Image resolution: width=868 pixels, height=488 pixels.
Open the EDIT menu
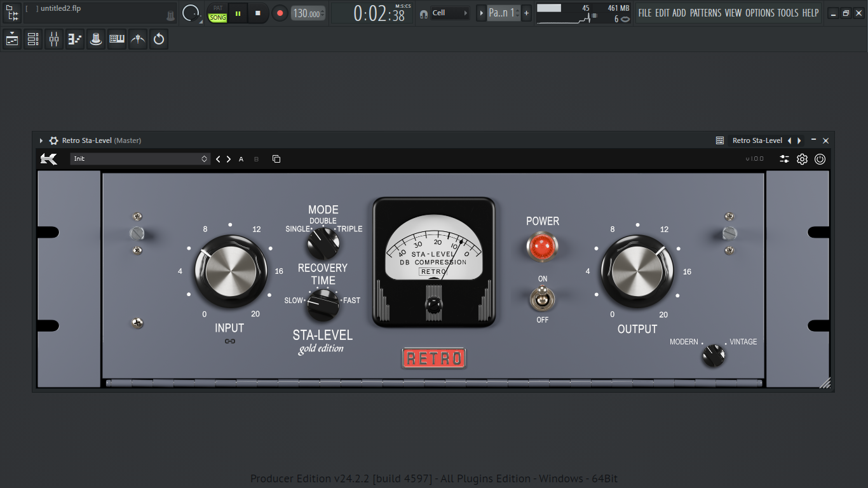[x=662, y=13]
